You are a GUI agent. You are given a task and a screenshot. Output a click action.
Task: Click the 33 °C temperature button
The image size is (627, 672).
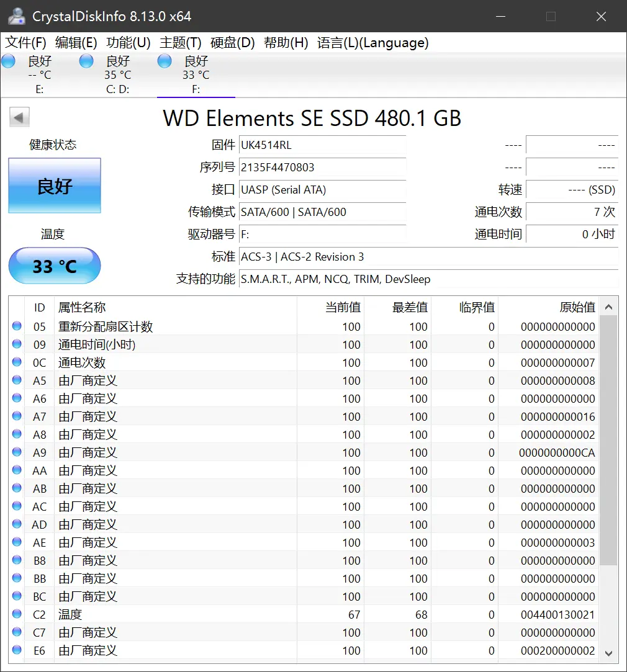[55, 266]
